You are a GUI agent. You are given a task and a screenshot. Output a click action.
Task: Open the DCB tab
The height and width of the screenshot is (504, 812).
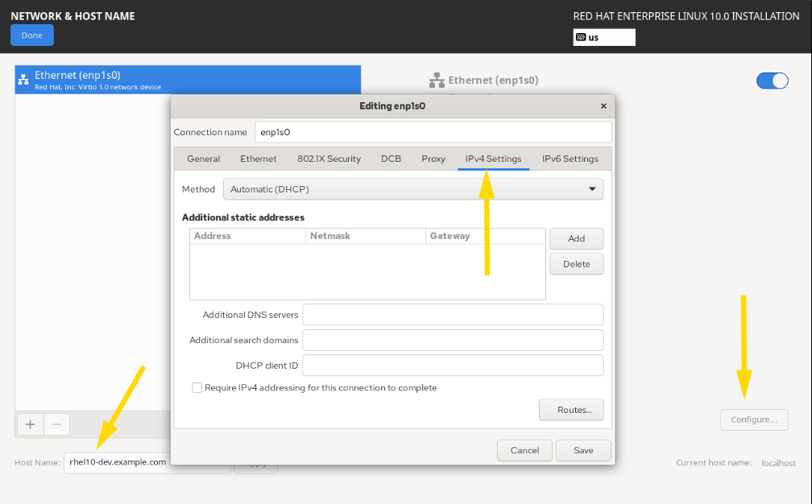click(x=391, y=159)
